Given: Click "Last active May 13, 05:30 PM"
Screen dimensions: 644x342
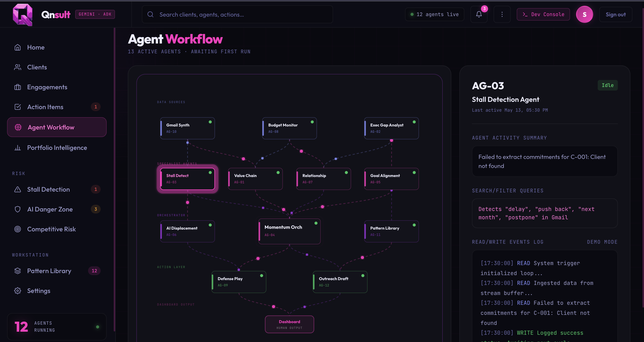Looking at the screenshot, I should [x=510, y=110].
